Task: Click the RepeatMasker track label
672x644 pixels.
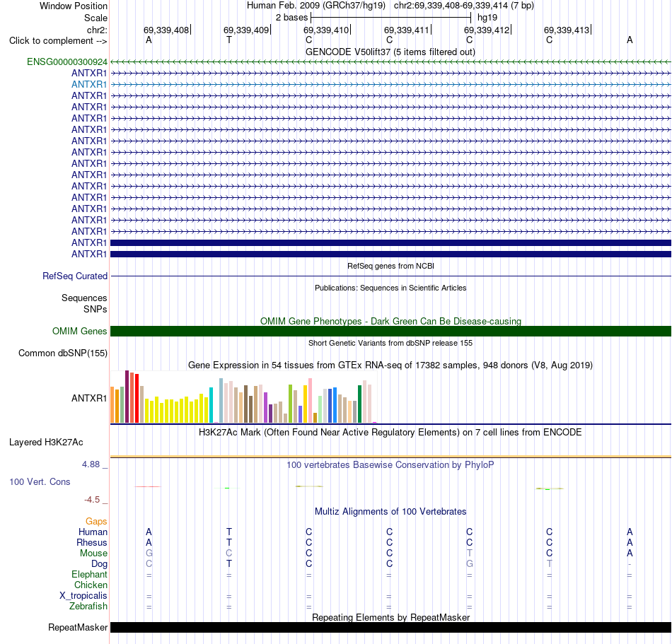Action: click(x=78, y=627)
